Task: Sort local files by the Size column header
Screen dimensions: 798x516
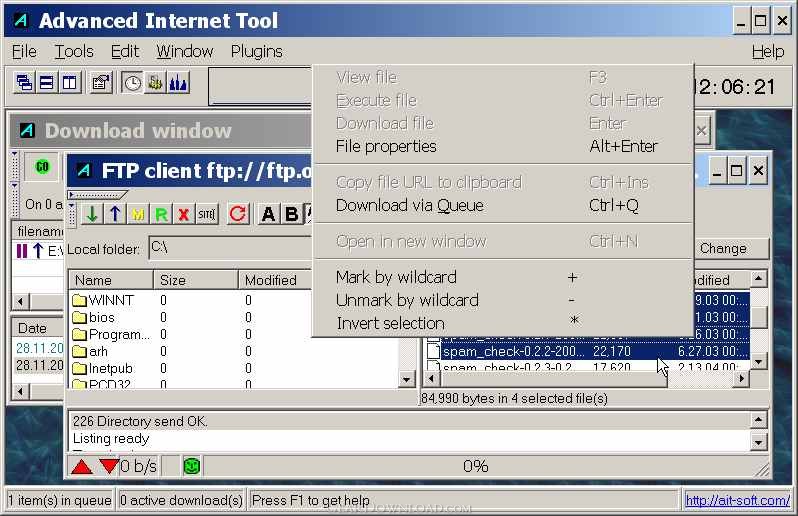Action: [195, 280]
